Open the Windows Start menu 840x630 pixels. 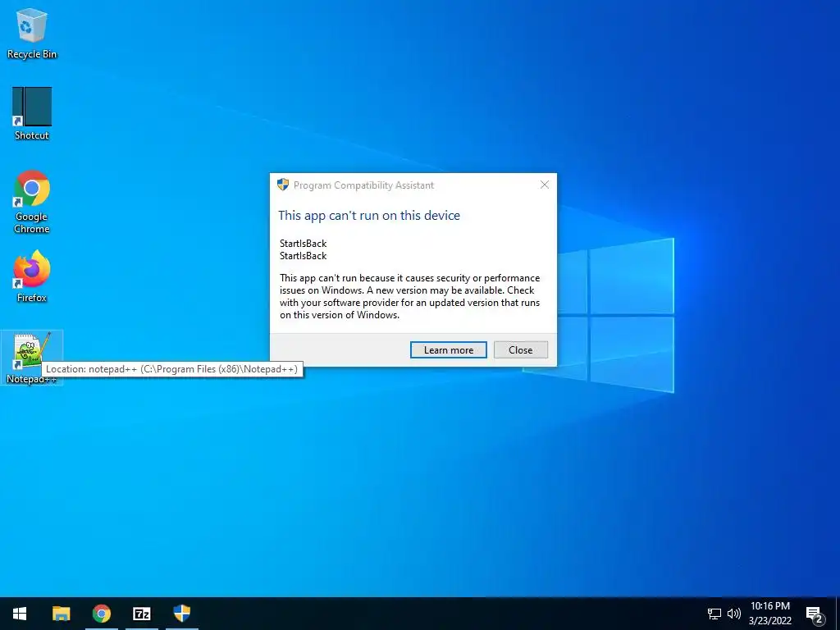20,614
